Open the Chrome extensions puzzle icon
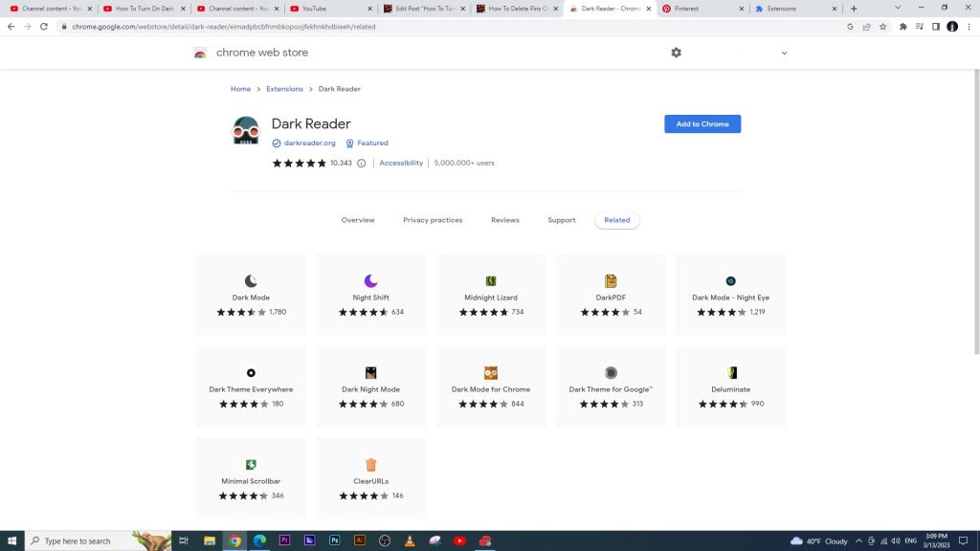 pyautogui.click(x=903, y=27)
